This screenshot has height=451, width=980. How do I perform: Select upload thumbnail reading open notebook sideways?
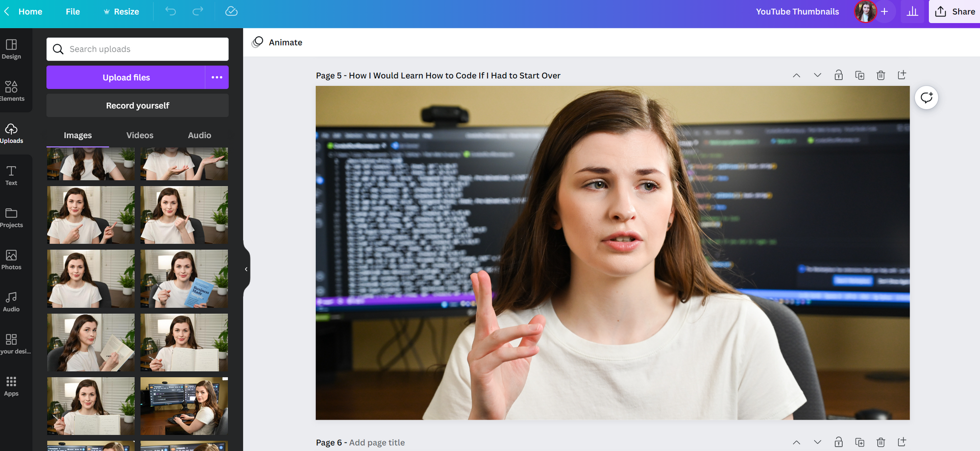pos(91,342)
